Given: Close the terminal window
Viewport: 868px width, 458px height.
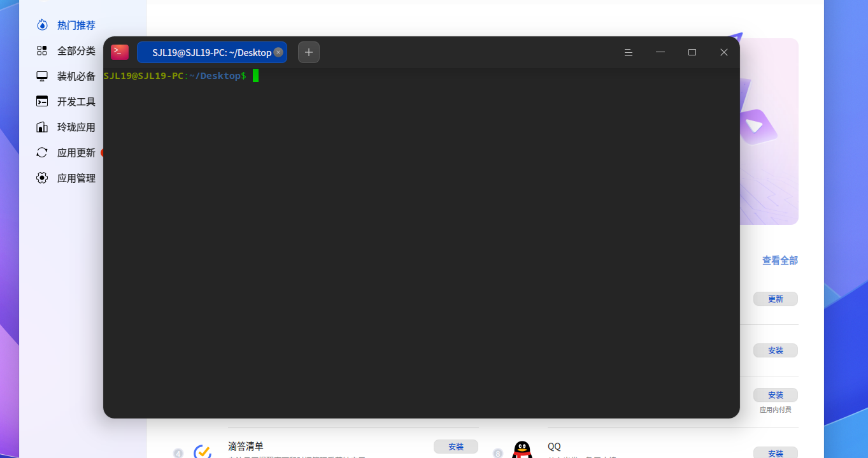Looking at the screenshot, I should click(x=724, y=52).
